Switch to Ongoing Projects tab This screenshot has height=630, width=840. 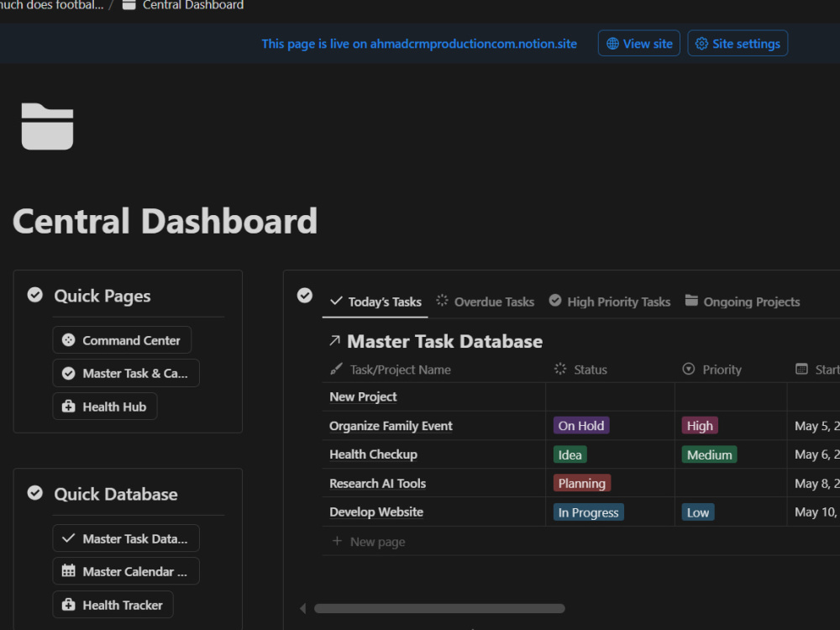coord(743,302)
